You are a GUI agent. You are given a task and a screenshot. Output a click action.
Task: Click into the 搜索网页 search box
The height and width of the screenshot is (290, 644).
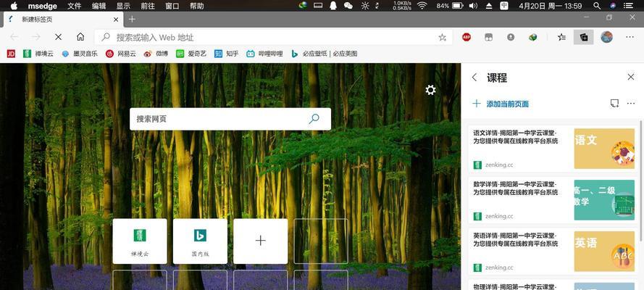pyautogui.click(x=230, y=119)
